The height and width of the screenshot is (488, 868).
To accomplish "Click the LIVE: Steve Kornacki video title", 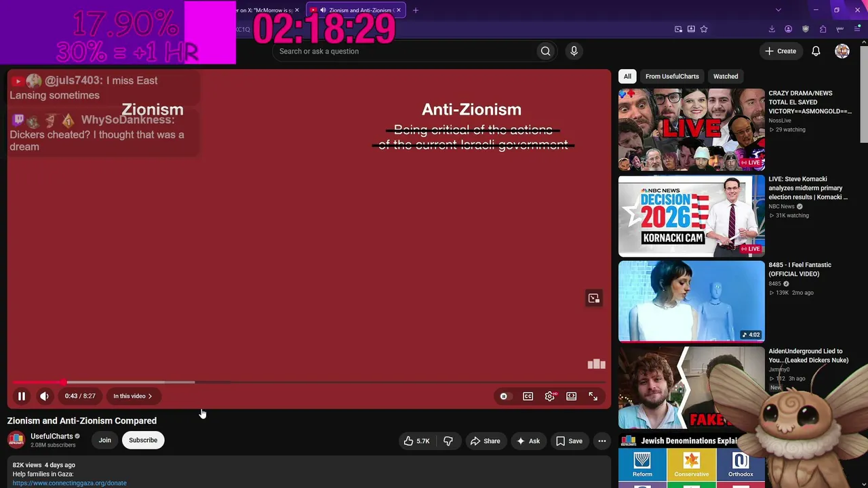I will pyautogui.click(x=808, y=188).
